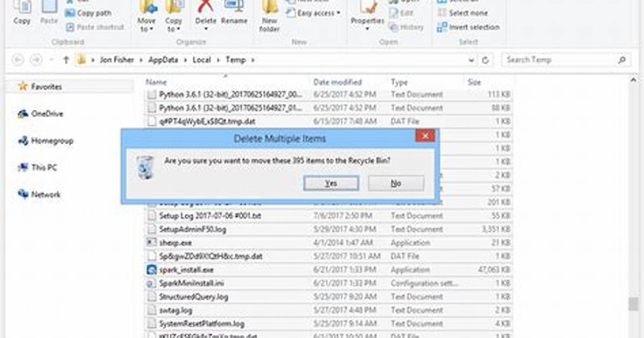Open the Properties dropdown arrow

367,29
